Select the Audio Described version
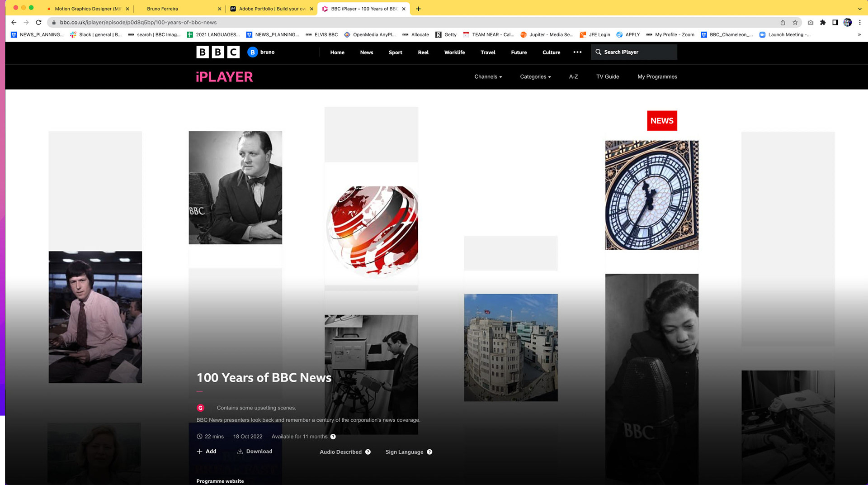The height and width of the screenshot is (485, 868). point(340,452)
